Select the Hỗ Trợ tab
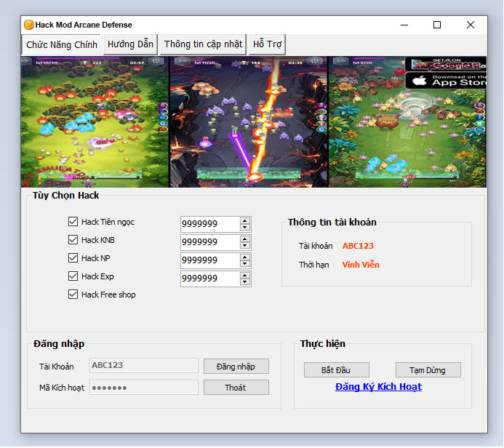This screenshot has height=448, width=504. [267, 44]
